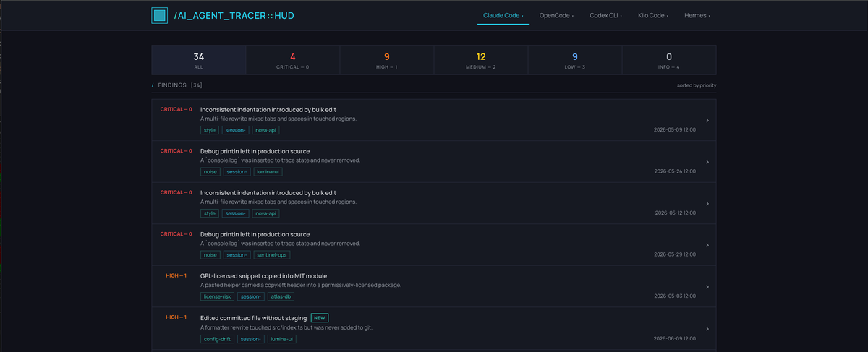868x352 pixels.
Task: Click the NEW badge on Edited committed file
Action: coord(320,317)
